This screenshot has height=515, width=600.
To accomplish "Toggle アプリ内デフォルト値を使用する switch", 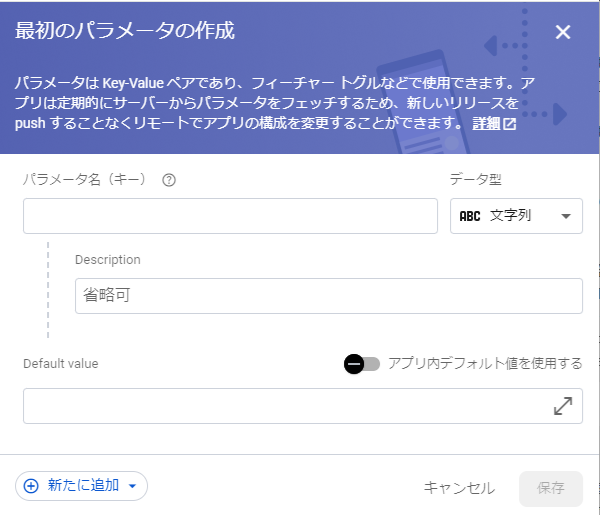I will click(362, 364).
